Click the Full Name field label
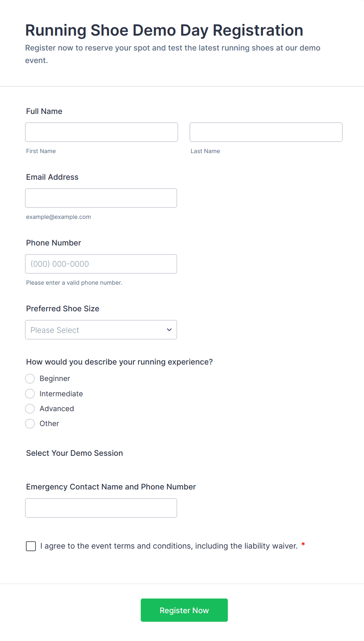This screenshot has height=641, width=364. [x=44, y=111]
